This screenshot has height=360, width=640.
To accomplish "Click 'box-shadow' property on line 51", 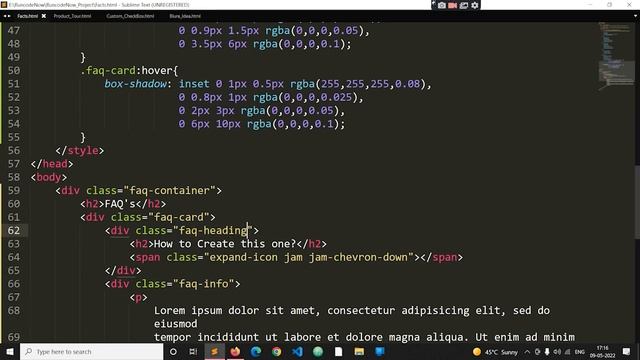I will point(136,84).
